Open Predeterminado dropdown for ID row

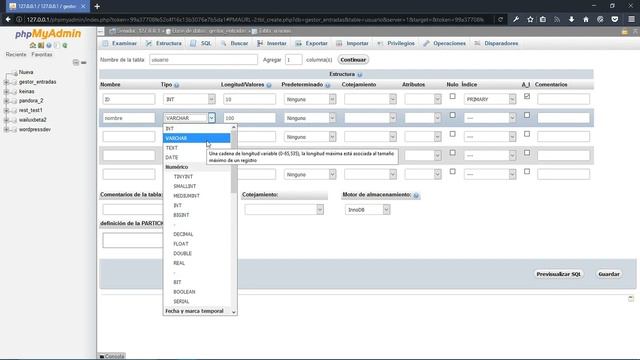[x=310, y=99]
